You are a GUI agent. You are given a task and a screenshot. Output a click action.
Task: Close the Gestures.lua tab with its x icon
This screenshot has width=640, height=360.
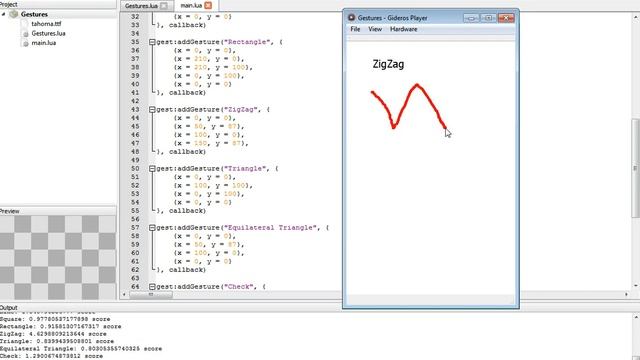coord(164,6)
